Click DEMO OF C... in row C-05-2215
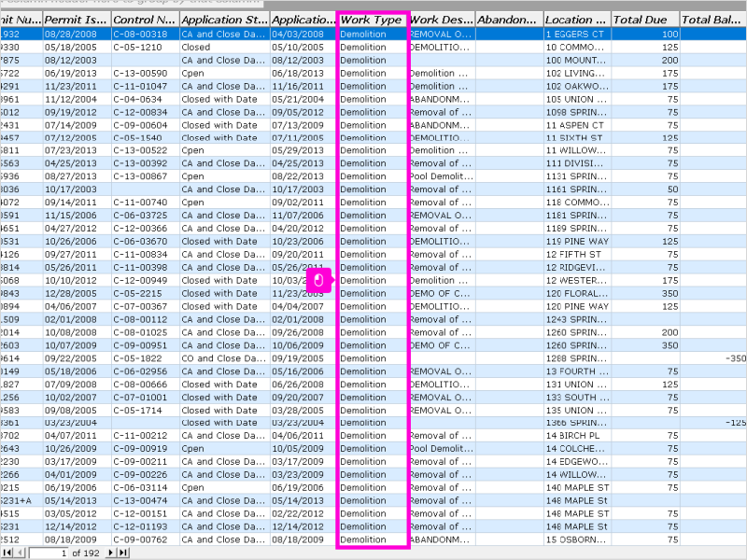The height and width of the screenshot is (560, 747). point(441,293)
